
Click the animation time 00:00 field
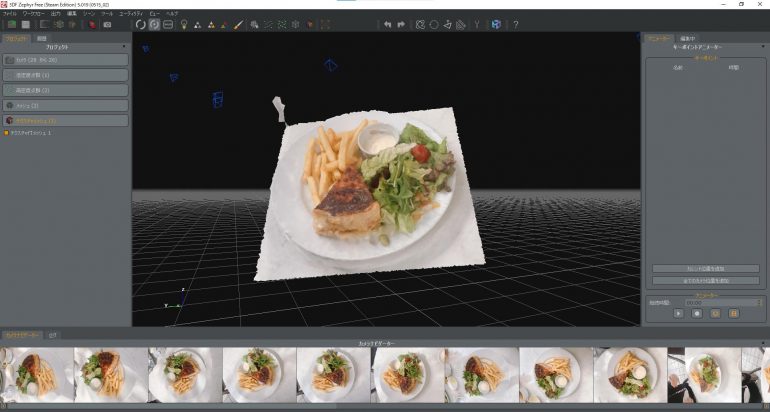pyautogui.click(x=723, y=302)
